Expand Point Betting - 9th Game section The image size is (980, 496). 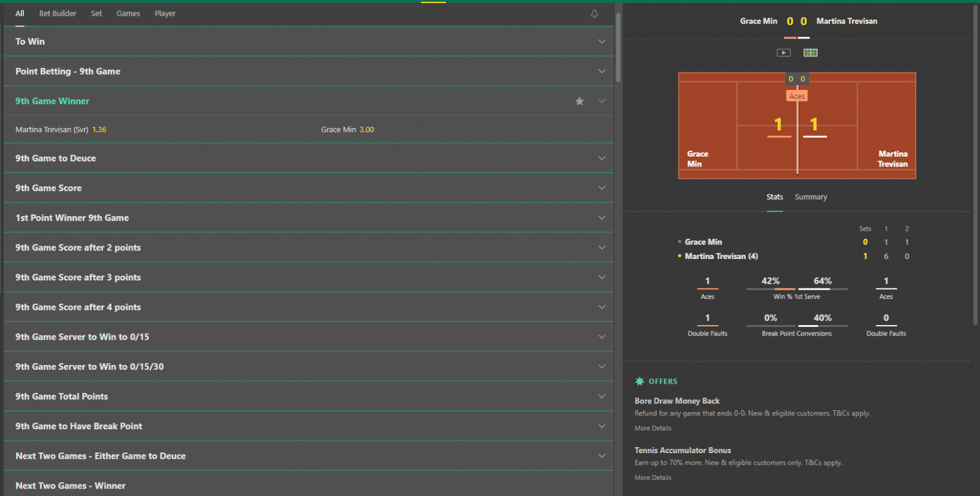(601, 72)
